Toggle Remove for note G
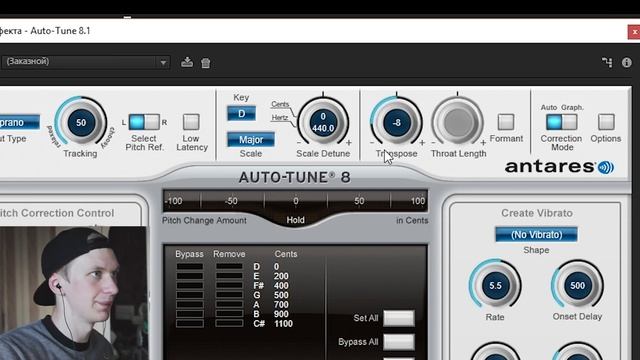The height and width of the screenshot is (360, 640). (x=229, y=295)
